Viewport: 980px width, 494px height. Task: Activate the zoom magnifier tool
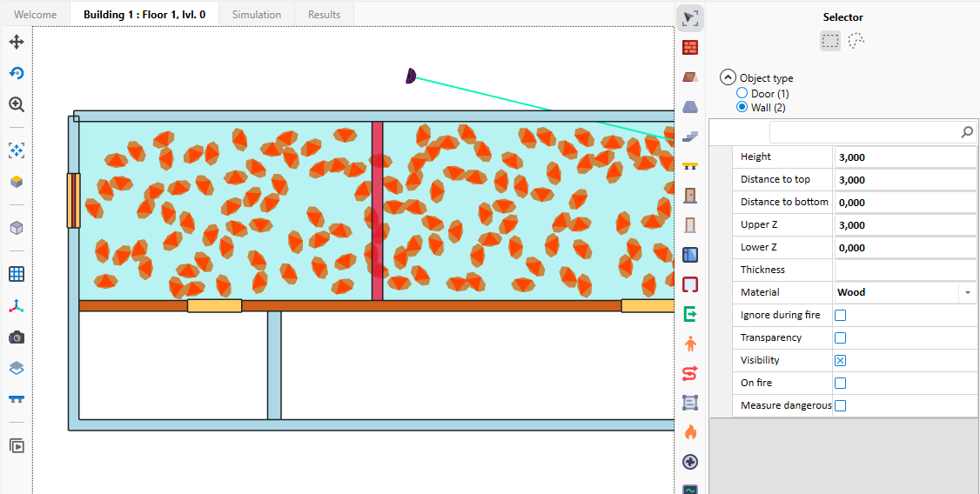click(x=17, y=104)
